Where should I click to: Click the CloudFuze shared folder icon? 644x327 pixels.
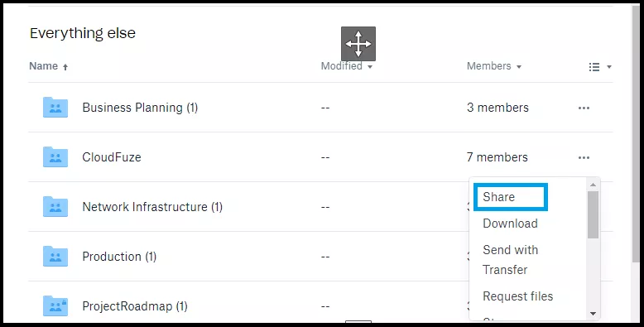[x=55, y=157]
